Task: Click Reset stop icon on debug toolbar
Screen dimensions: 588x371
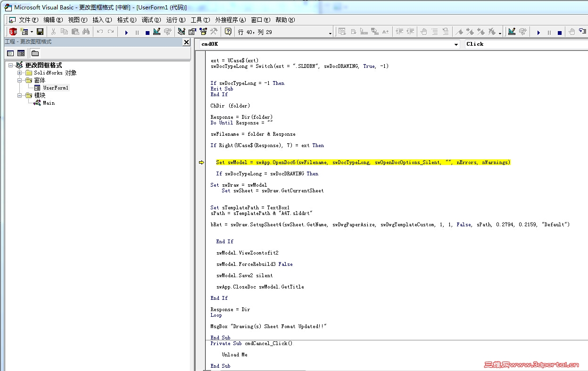Action: 560,32
